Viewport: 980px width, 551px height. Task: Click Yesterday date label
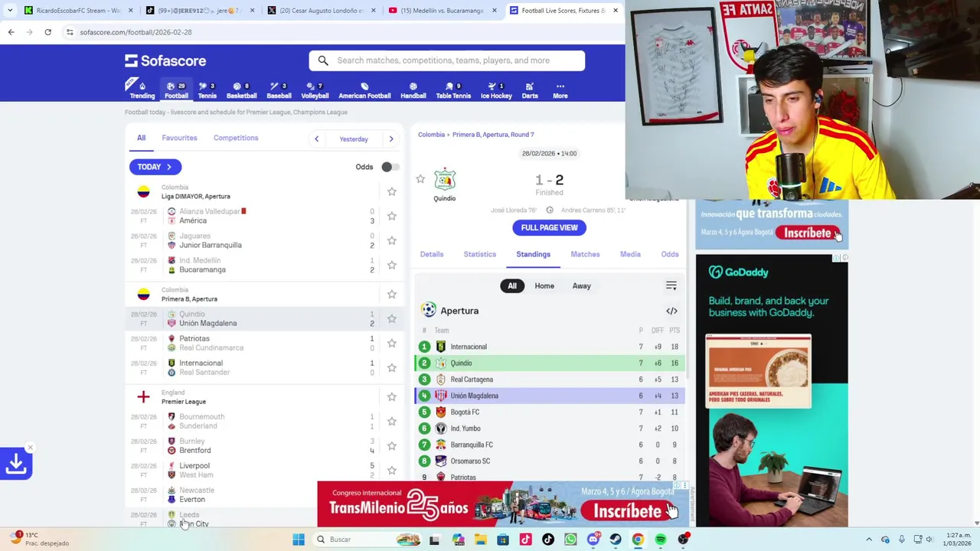coord(354,139)
